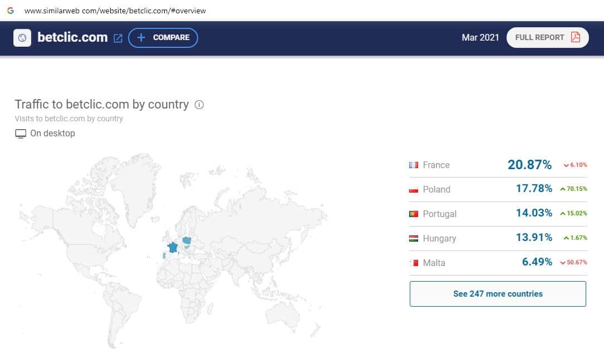This screenshot has width=604, height=364.
Task: Click the 13.91% Hungary share value
Action: pyautogui.click(x=534, y=238)
